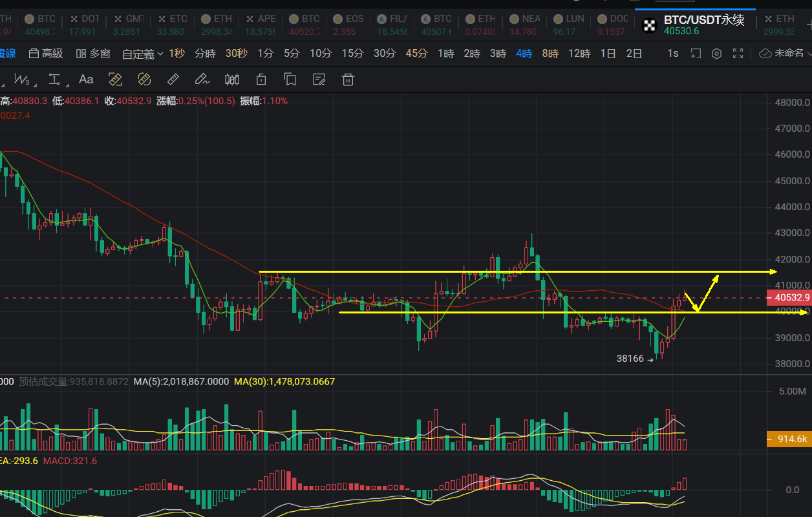The image size is (812, 517).
Task: Toggle the 多窗 multi-window layout
Action: pos(93,54)
